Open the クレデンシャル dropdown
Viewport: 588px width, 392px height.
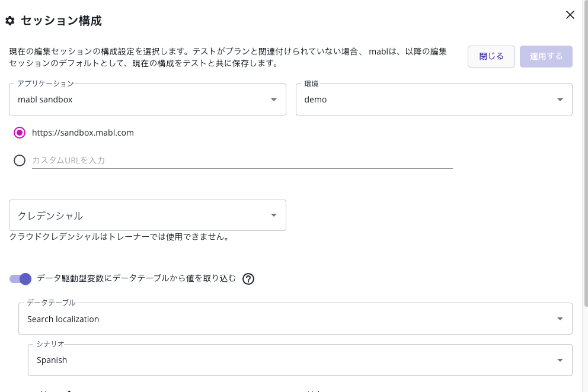tap(148, 215)
